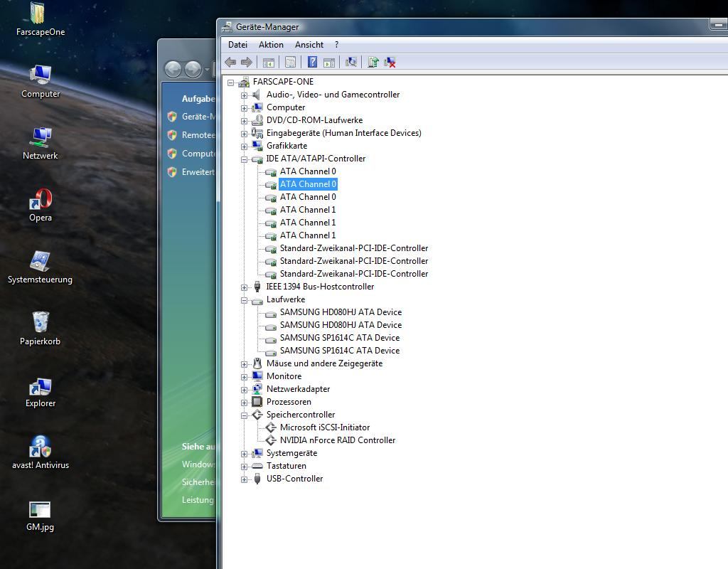Screen dimensions: 728x569
Task: Open the ? help menu
Action: point(336,45)
